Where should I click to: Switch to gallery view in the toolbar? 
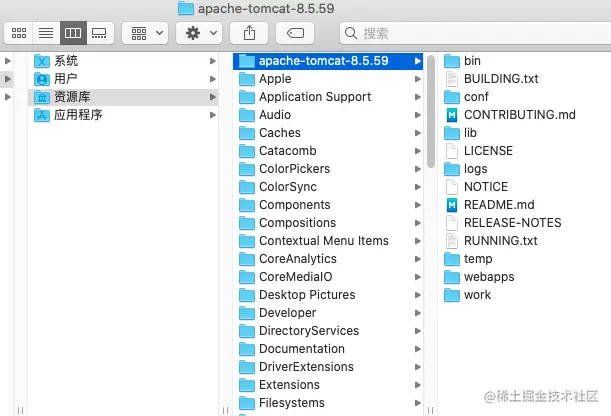coord(100,33)
